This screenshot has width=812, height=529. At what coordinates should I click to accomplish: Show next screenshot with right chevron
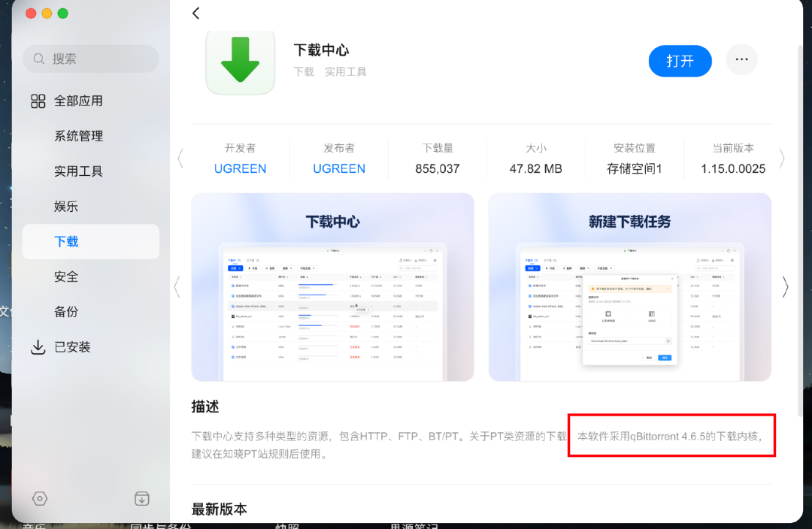(785, 287)
